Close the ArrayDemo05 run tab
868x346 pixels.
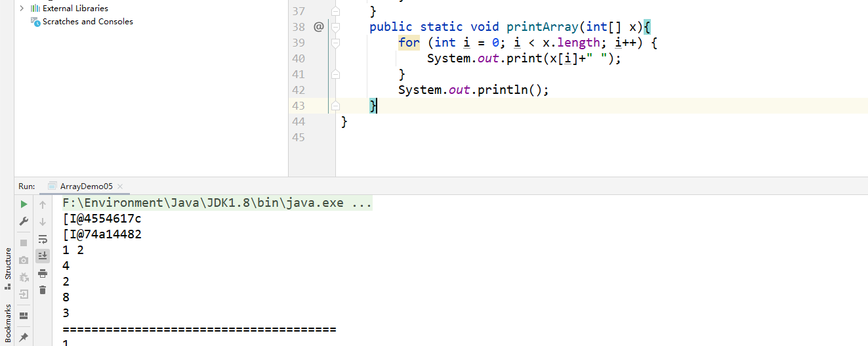tap(120, 186)
